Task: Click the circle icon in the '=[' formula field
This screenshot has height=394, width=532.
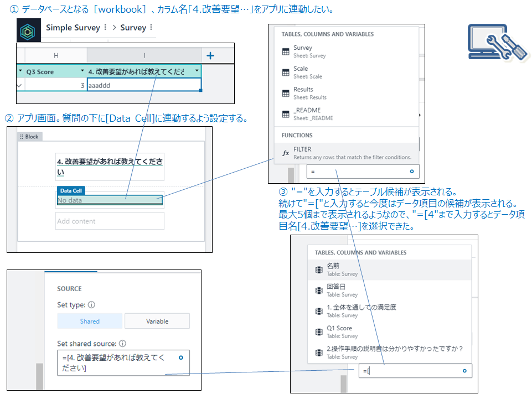Action: [x=464, y=371]
